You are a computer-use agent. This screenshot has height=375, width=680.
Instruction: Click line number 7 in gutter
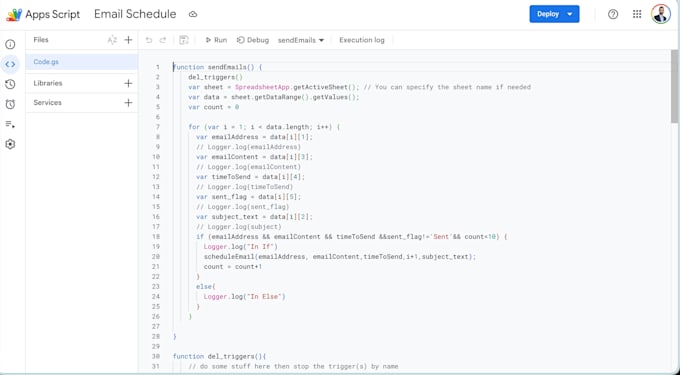158,127
